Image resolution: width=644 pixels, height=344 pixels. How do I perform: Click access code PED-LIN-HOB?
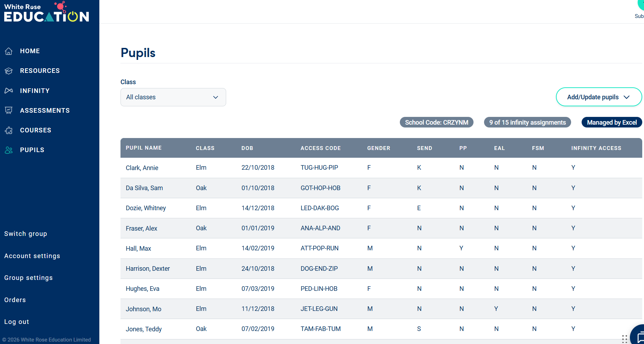[319, 289]
